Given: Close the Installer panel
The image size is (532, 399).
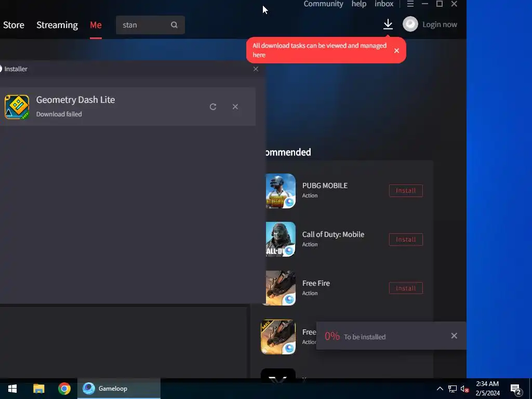Looking at the screenshot, I should click(x=256, y=69).
